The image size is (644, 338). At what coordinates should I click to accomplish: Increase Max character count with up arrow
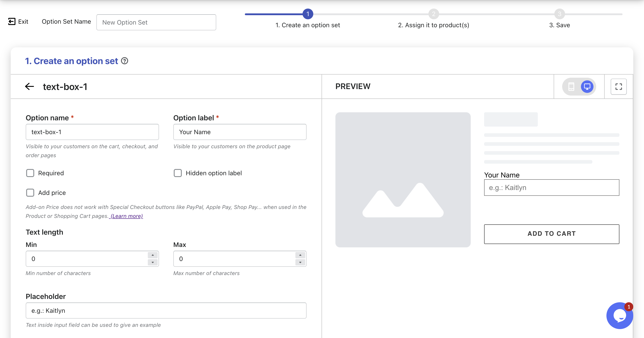(300, 255)
